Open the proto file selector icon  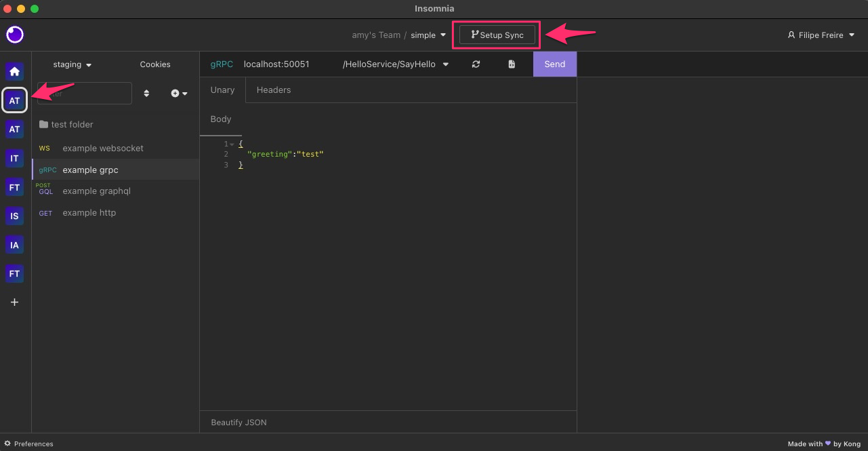(512, 64)
